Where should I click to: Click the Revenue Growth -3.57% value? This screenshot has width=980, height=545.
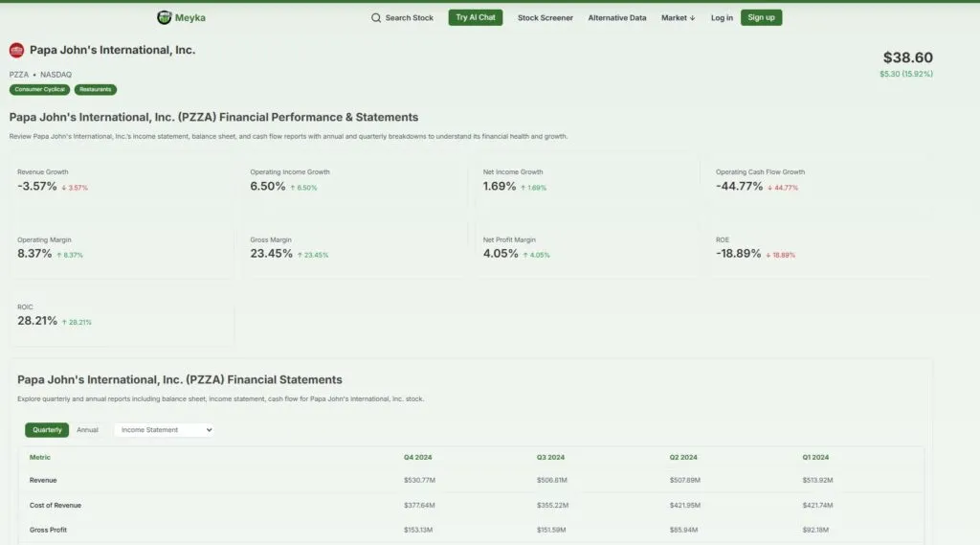tap(37, 187)
